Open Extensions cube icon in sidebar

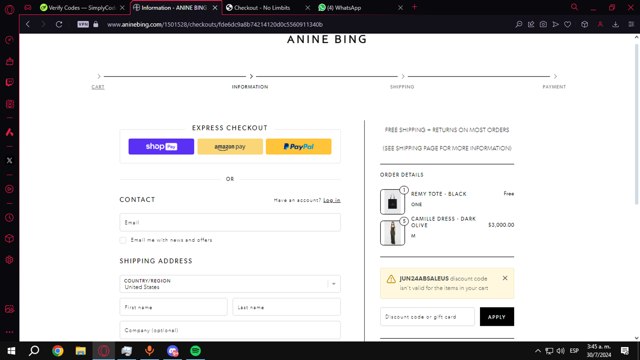pyautogui.click(x=9, y=239)
